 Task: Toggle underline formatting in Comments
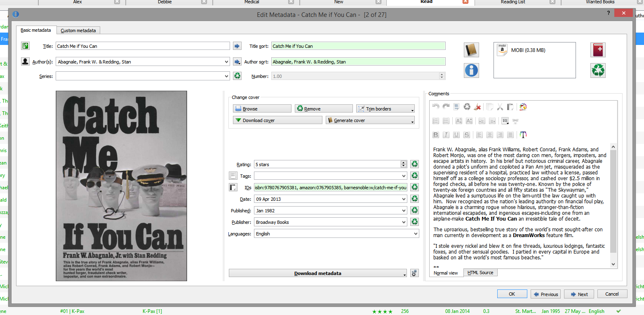coord(456,134)
